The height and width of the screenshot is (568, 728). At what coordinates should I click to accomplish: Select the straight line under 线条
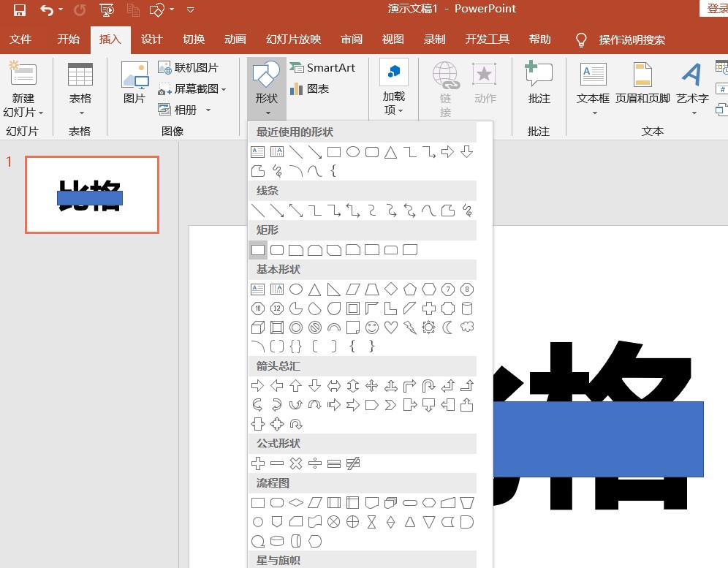(x=258, y=211)
